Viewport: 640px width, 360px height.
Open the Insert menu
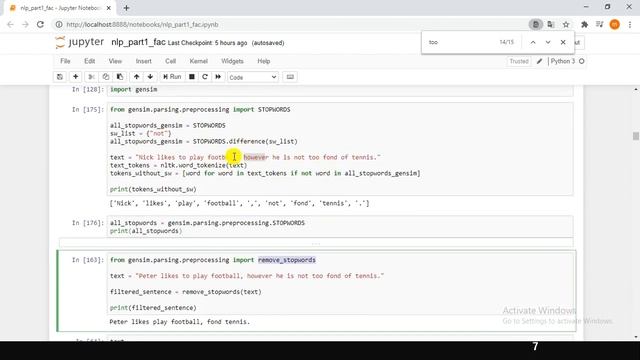coord(144,61)
